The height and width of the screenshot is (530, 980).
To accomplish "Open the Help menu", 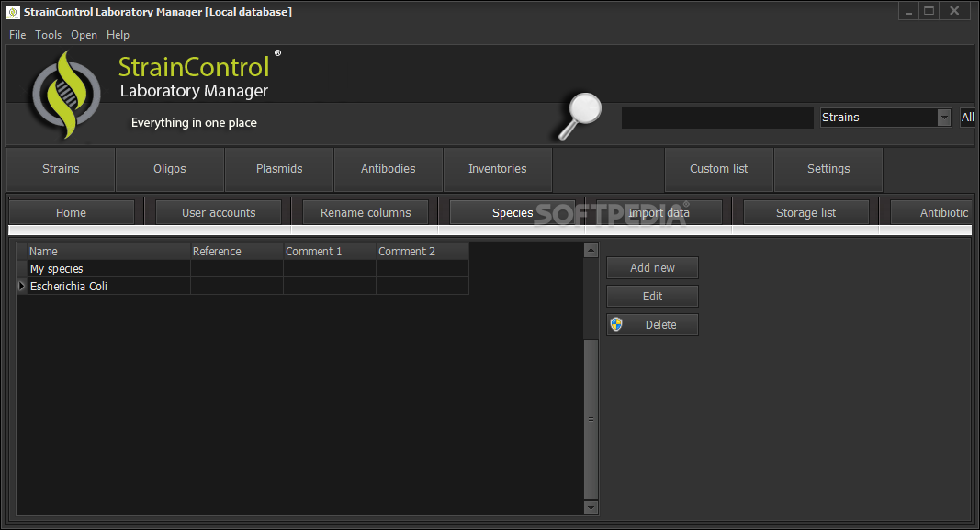I will click(118, 35).
